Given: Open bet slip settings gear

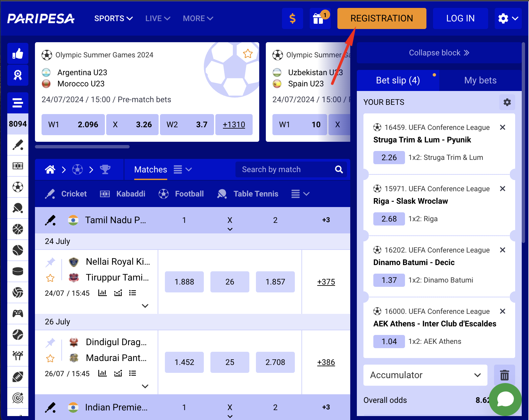Looking at the screenshot, I should (x=507, y=102).
